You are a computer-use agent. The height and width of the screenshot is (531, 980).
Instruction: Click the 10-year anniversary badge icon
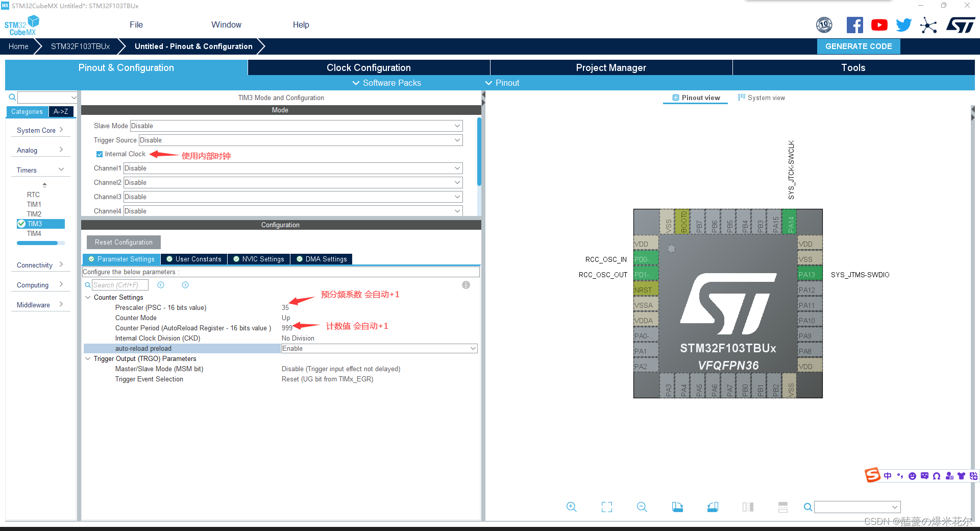click(x=824, y=25)
